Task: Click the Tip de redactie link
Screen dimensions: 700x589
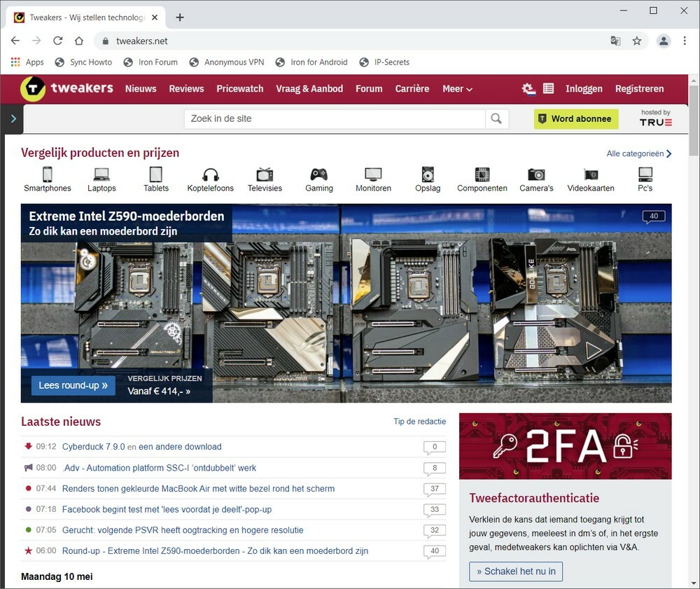Action: (419, 421)
